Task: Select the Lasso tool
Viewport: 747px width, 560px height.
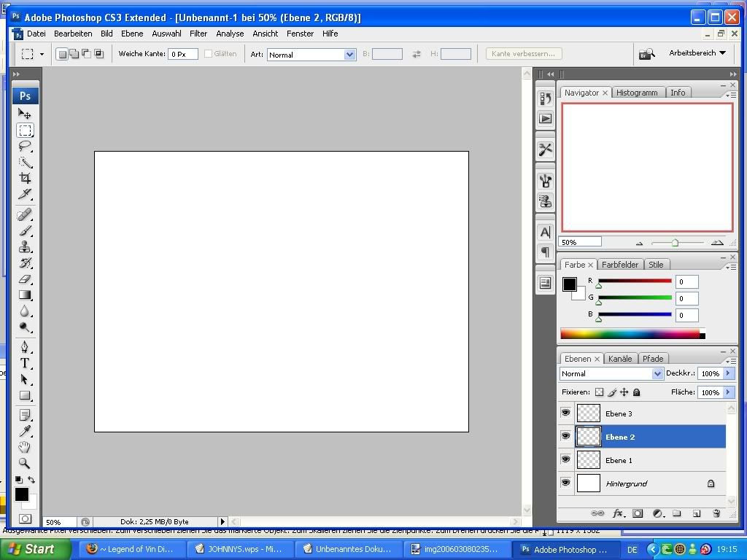Action: point(25,146)
